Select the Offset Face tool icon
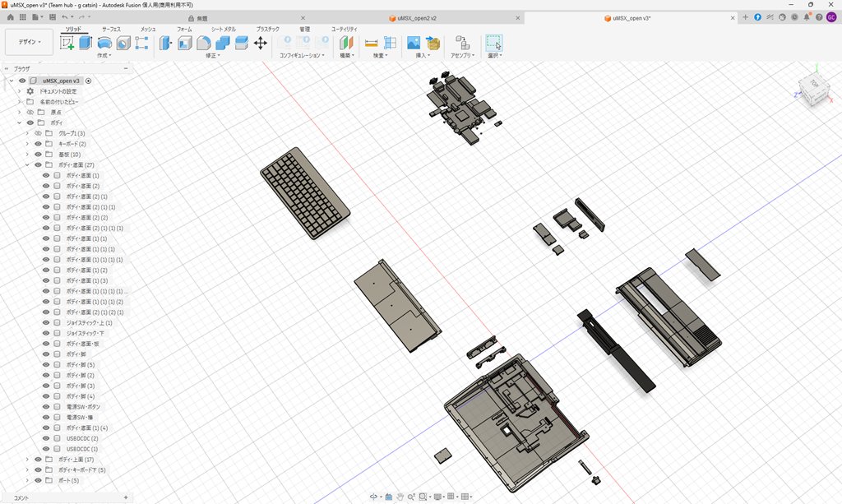This screenshot has height=504, width=842. coord(242,43)
